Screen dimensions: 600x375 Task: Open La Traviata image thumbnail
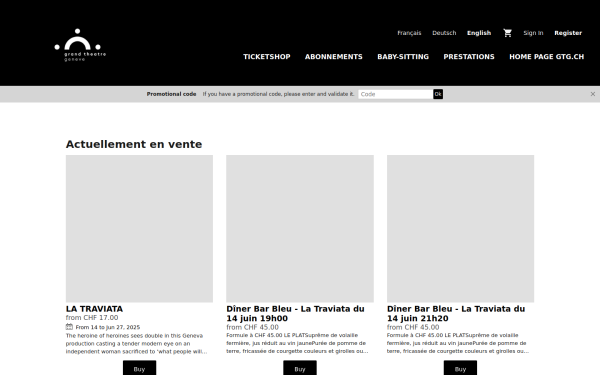[x=139, y=228]
